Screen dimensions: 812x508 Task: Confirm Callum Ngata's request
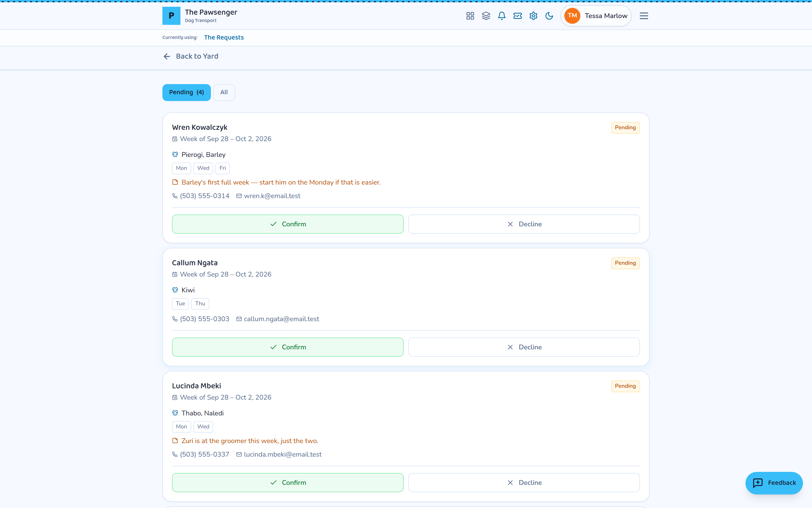(x=288, y=347)
